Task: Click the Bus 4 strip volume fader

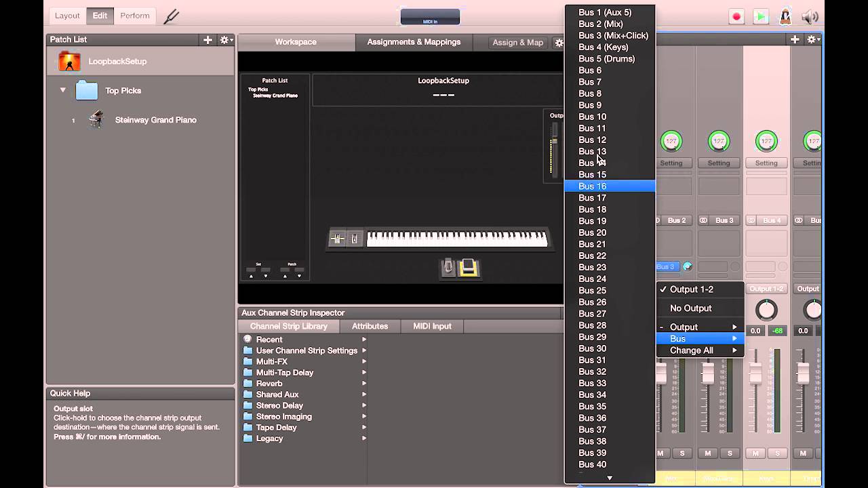Action: [x=755, y=373]
